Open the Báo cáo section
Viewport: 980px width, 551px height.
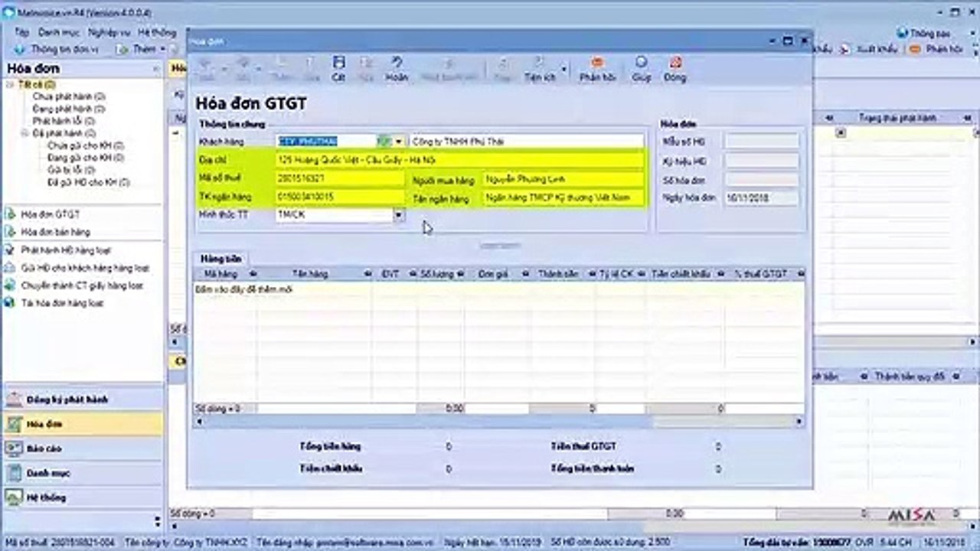(x=82, y=448)
